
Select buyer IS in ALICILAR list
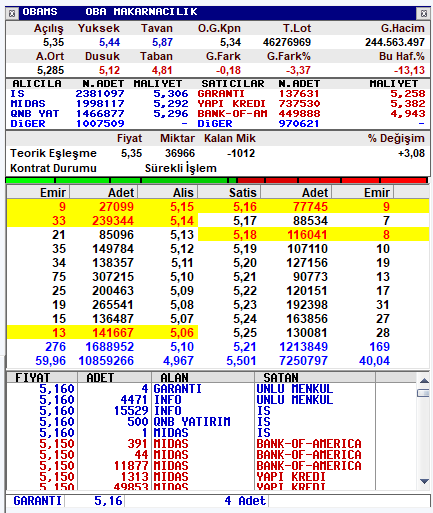pos(17,94)
